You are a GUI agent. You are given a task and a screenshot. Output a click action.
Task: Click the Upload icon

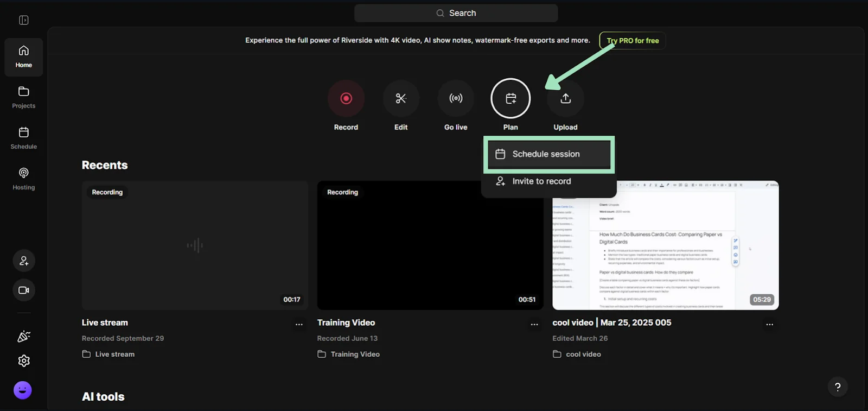(x=565, y=98)
